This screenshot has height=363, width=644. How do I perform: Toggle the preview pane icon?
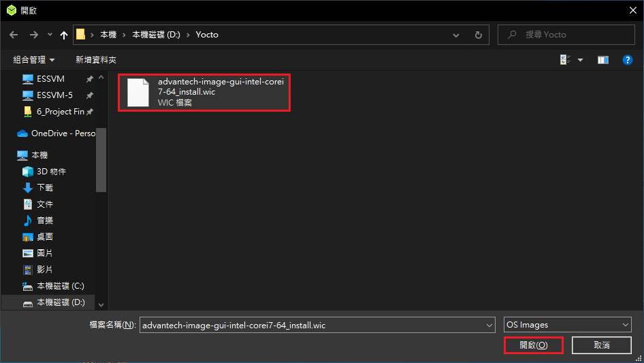click(603, 60)
